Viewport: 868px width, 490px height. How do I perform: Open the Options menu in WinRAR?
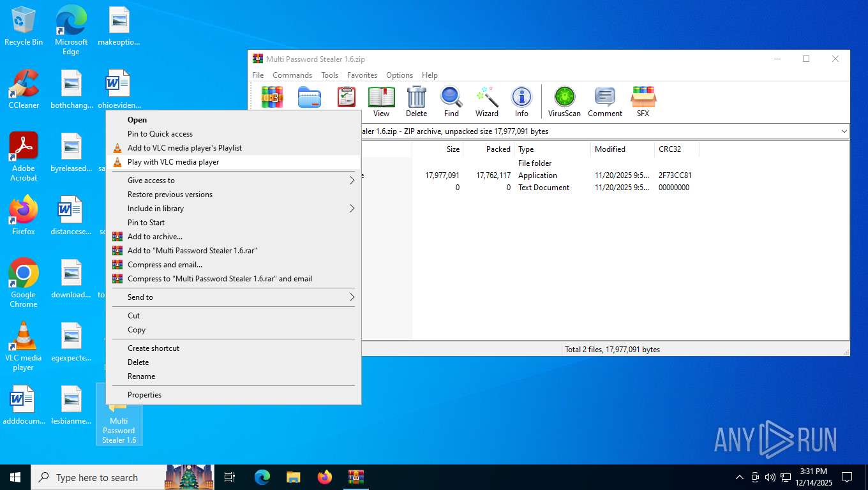click(x=400, y=75)
